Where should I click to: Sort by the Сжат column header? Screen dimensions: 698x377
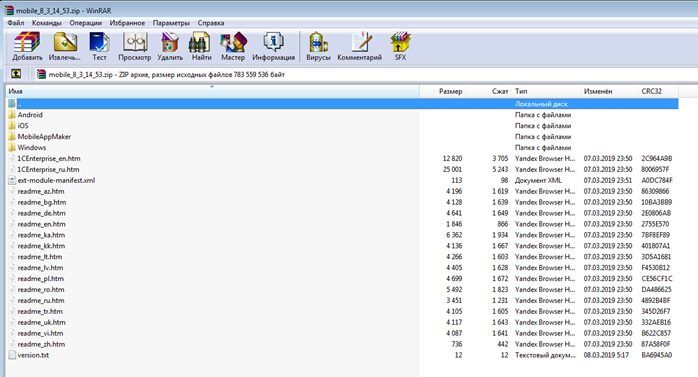coord(489,91)
